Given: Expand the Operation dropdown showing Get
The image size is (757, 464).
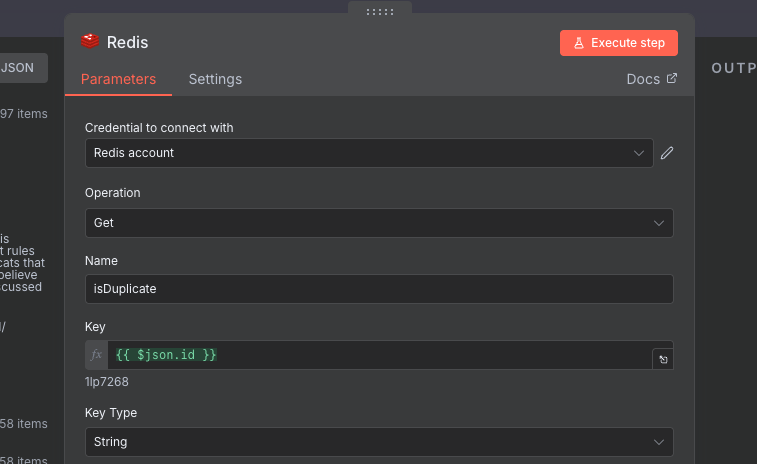Looking at the screenshot, I should 379,223.
